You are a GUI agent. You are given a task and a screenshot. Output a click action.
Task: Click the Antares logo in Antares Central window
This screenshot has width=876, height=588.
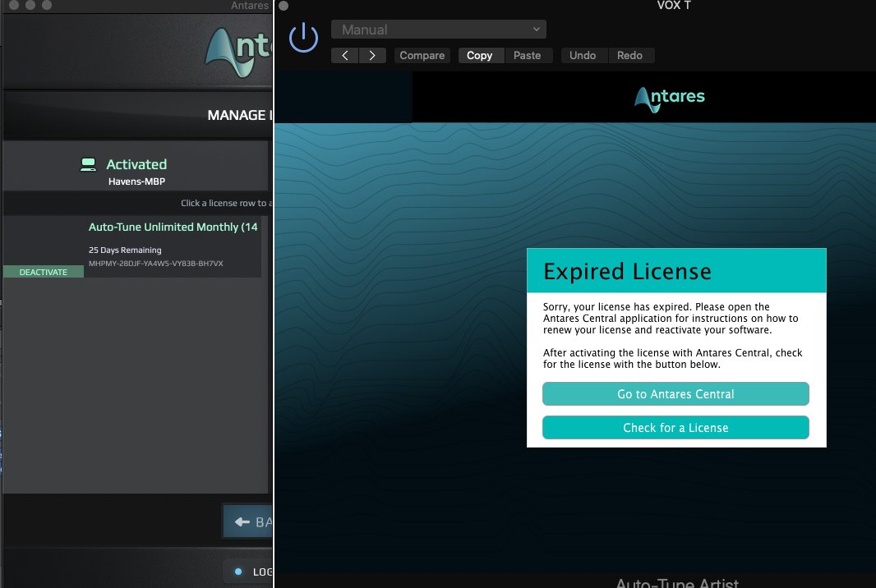pos(238,52)
